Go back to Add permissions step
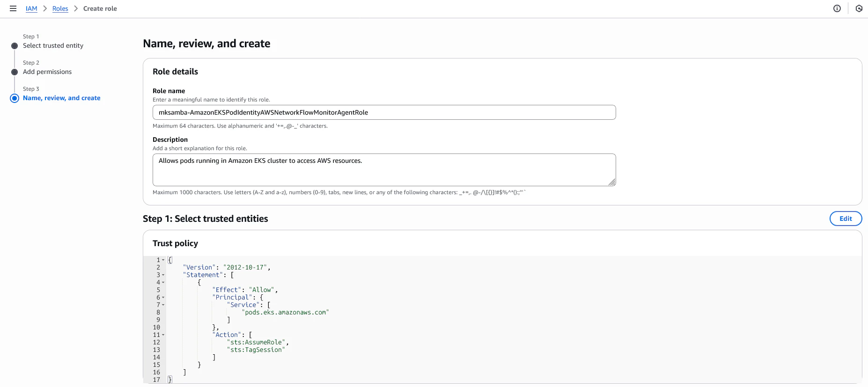Image resolution: width=868 pixels, height=387 pixels. 47,72
